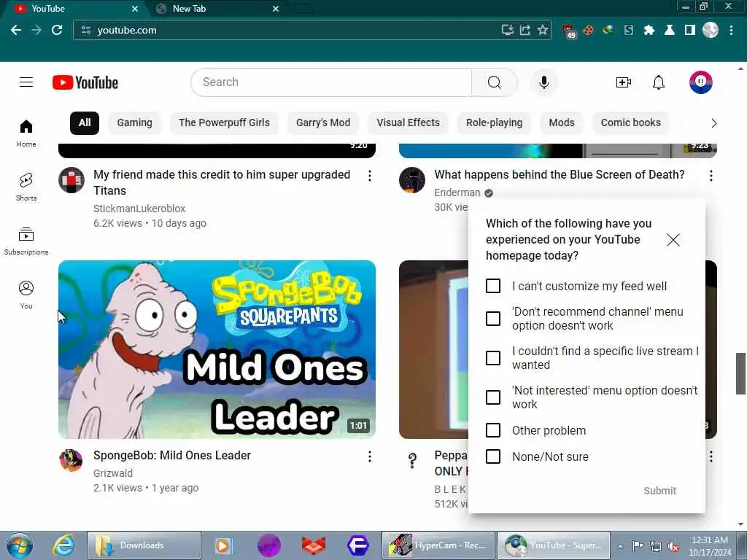The width and height of the screenshot is (747, 560).
Task: Open Downloads folder in taskbar
Action: [144, 545]
